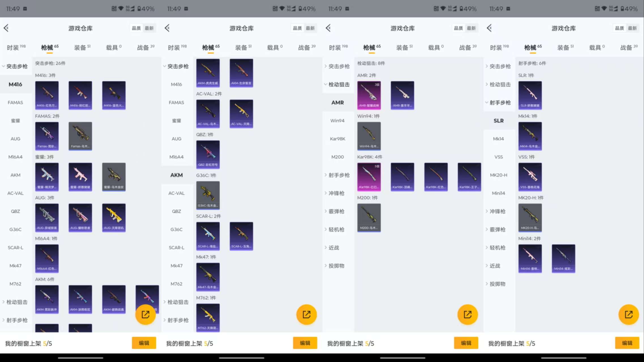Toggle the 品质 filter on the sniper rifle screen
Screen dimensions: 644x362
click(458, 28)
